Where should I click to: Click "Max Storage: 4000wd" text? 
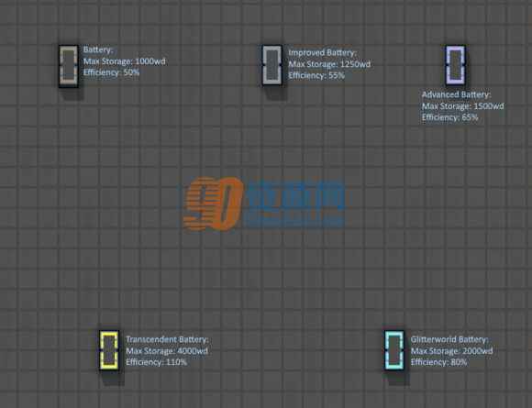click(x=167, y=351)
